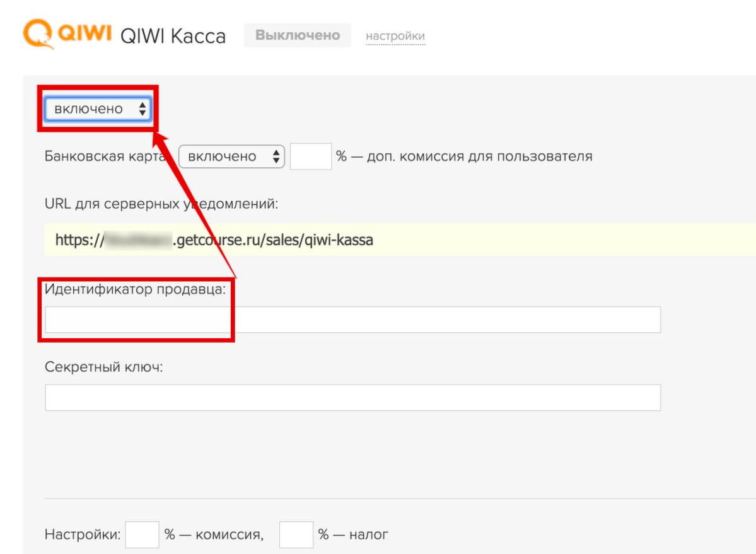Click the доп. комиссия для пользователя text
The width and height of the screenshot is (756, 554).
pos(480,156)
